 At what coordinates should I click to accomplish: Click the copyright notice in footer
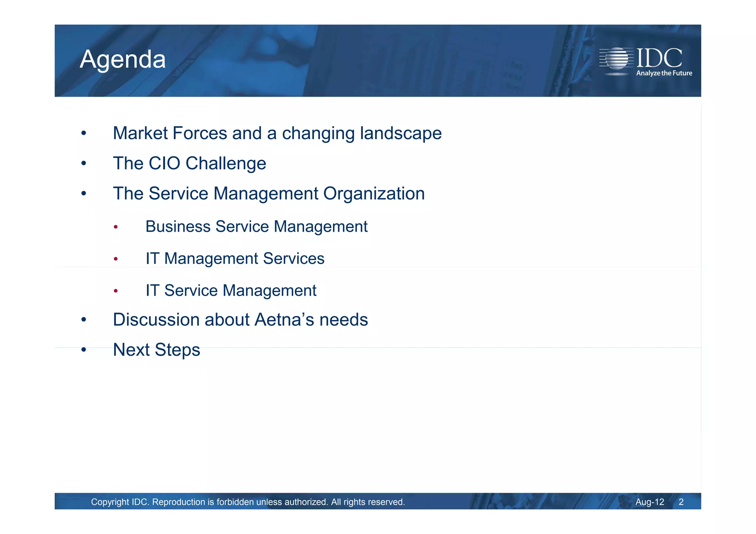click(x=248, y=502)
